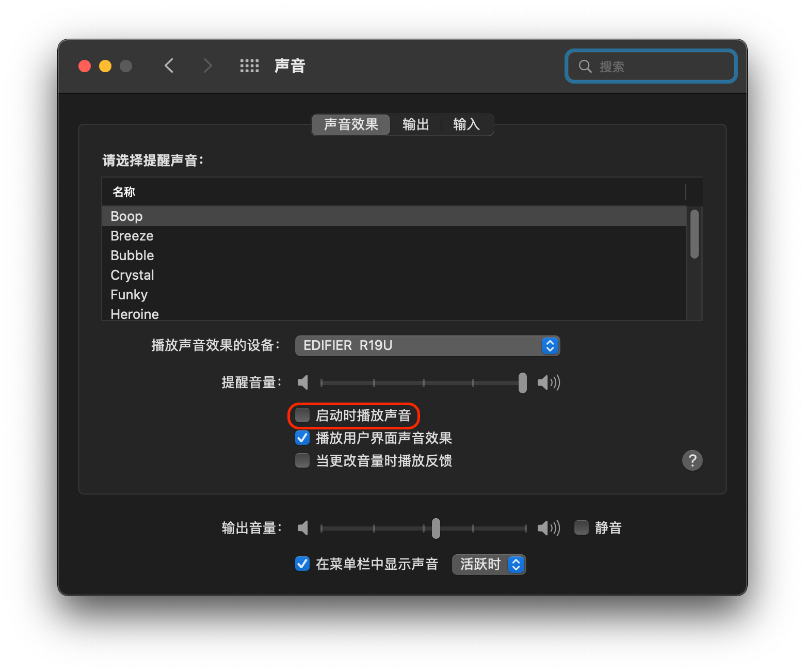
Task: Click the help question mark button
Action: click(692, 460)
